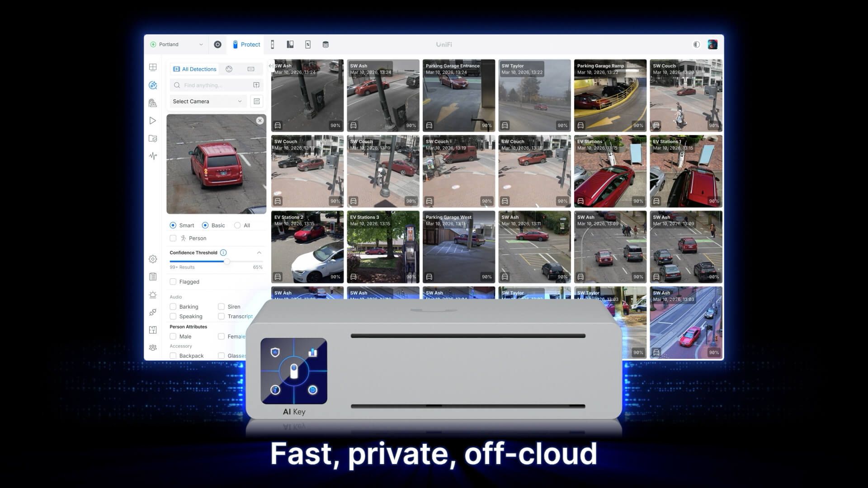Viewport: 868px width, 488px height.
Task: Click the image upload search icon
Action: 256,85
